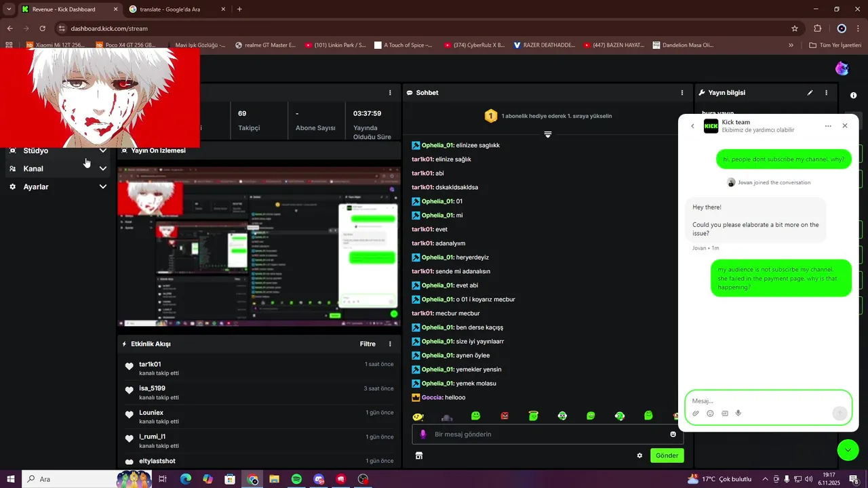Open Microsoft Edge from taskbar
Image resolution: width=868 pixels, height=488 pixels.
click(186, 479)
